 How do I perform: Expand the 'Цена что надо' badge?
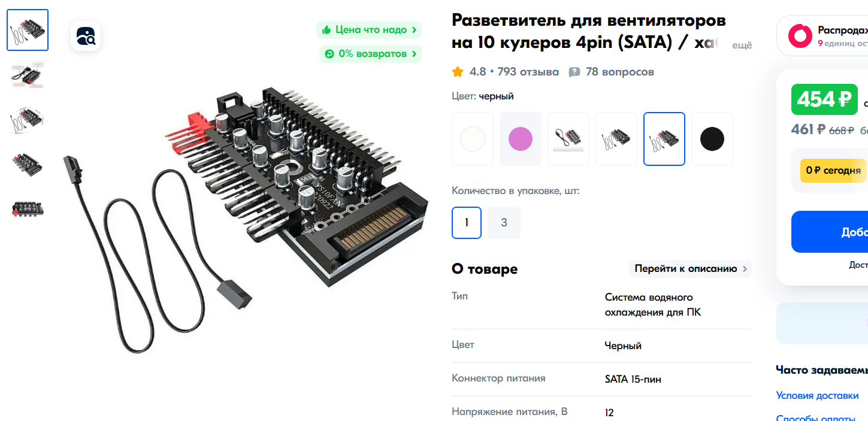click(x=369, y=30)
